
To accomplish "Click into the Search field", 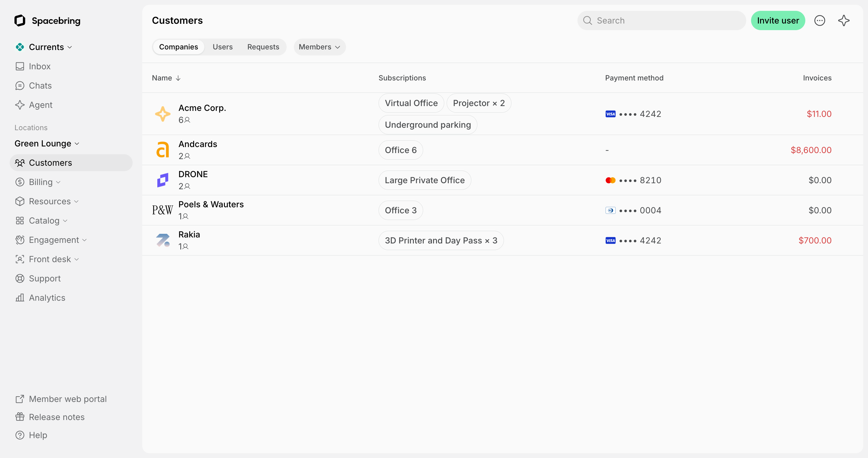I will (662, 20).
